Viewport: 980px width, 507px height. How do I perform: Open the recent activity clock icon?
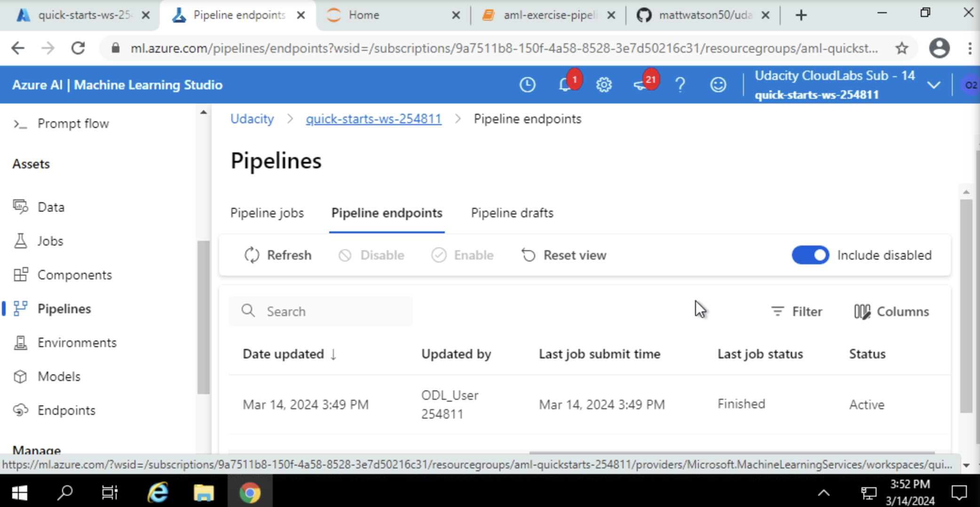tap(528, 85)
